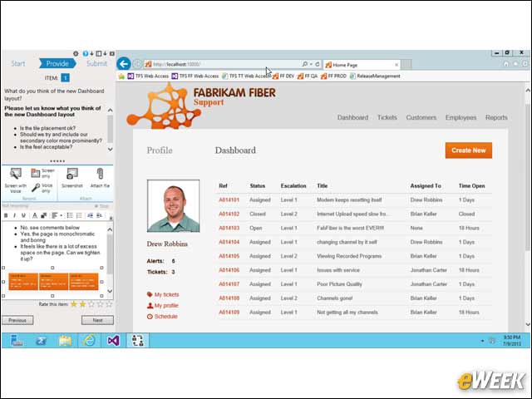Click the refresh icon in the address bar

(x=318, y=64)
